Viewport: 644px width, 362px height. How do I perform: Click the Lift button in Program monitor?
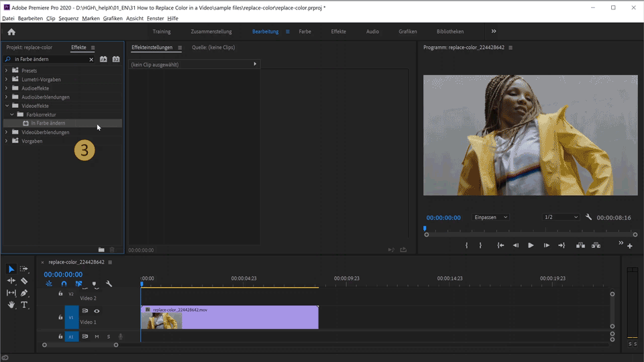[x=580, y=245]
